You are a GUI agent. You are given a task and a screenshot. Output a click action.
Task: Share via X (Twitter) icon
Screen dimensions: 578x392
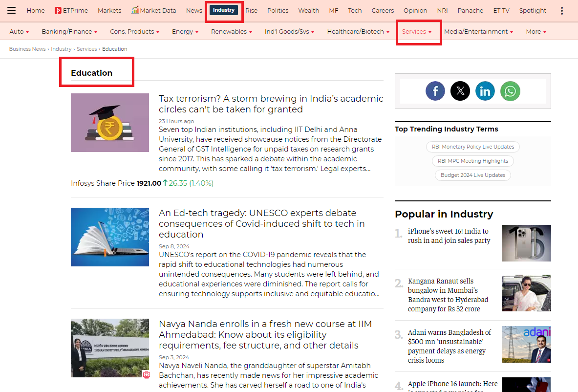pyautogui.click(x=460, y=91)
